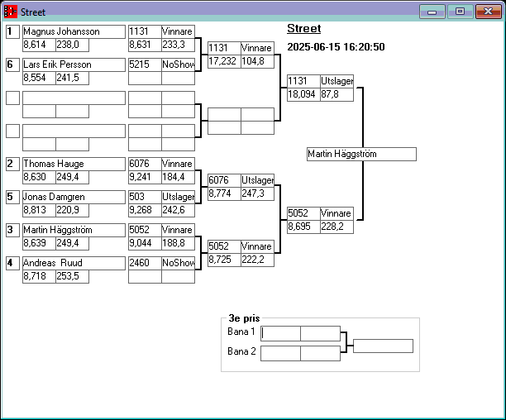This screenshot has height=420, width=506.
Task: Click the Bana 1 second input field
Action: (x=321, y=333)
